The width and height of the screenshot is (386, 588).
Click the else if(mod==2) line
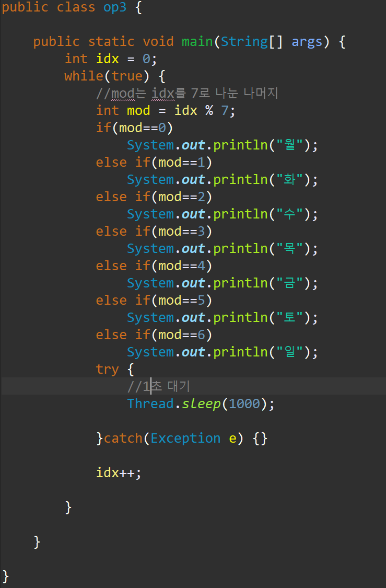[x=154, y=197]
